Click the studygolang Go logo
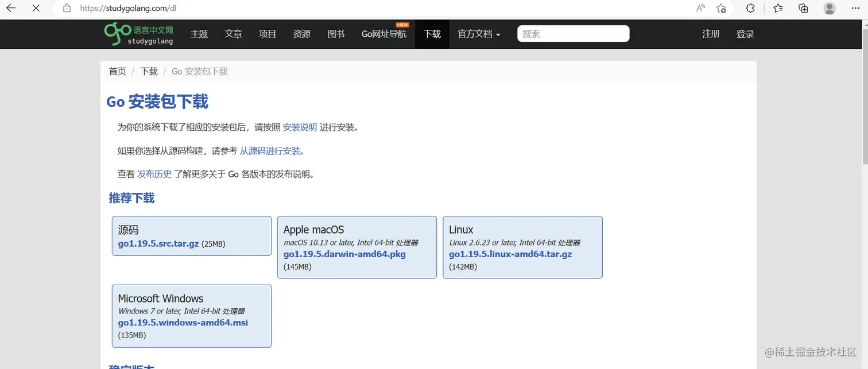The image size is (868, 369). point(139,34)
